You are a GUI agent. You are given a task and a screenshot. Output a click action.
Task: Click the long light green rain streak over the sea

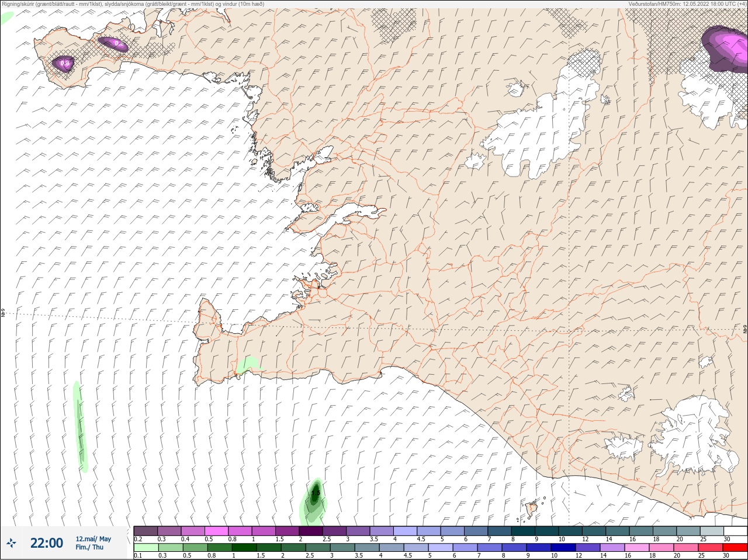tap(80, 427)
